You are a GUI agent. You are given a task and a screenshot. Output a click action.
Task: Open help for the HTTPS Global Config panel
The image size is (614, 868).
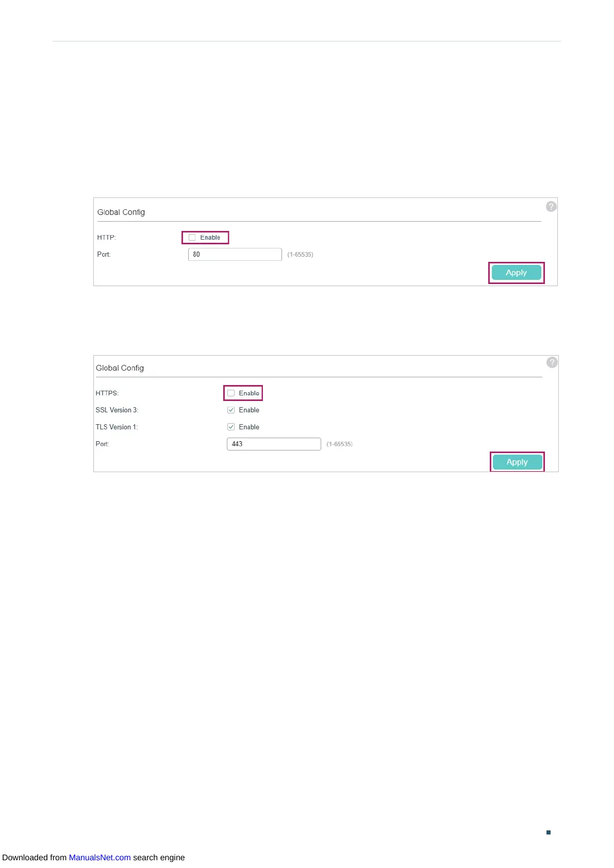552,362
